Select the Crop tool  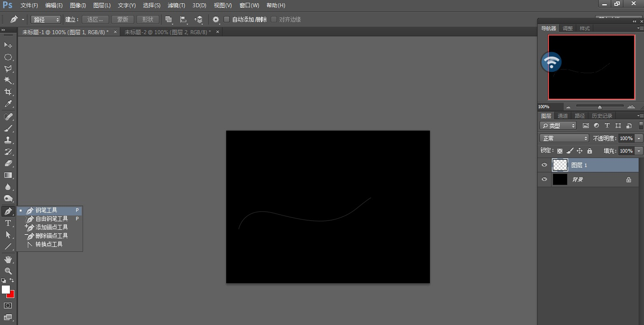pos(8,92)
